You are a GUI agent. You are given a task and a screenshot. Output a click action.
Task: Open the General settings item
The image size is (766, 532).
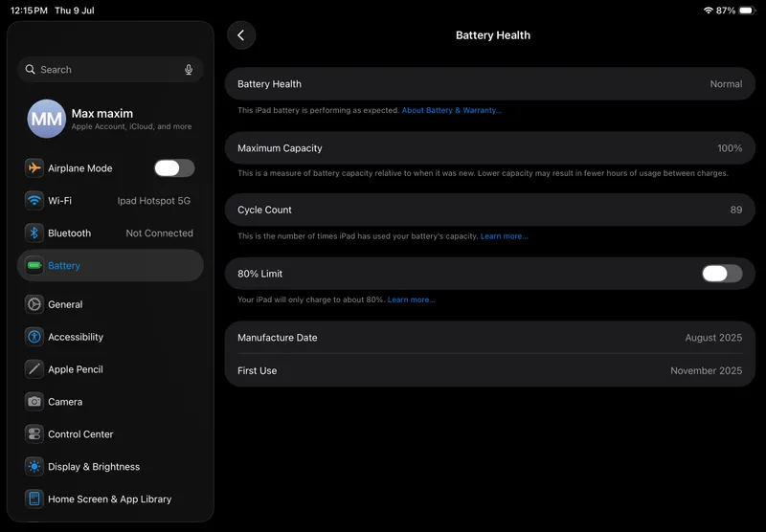(x=110, y=304)
